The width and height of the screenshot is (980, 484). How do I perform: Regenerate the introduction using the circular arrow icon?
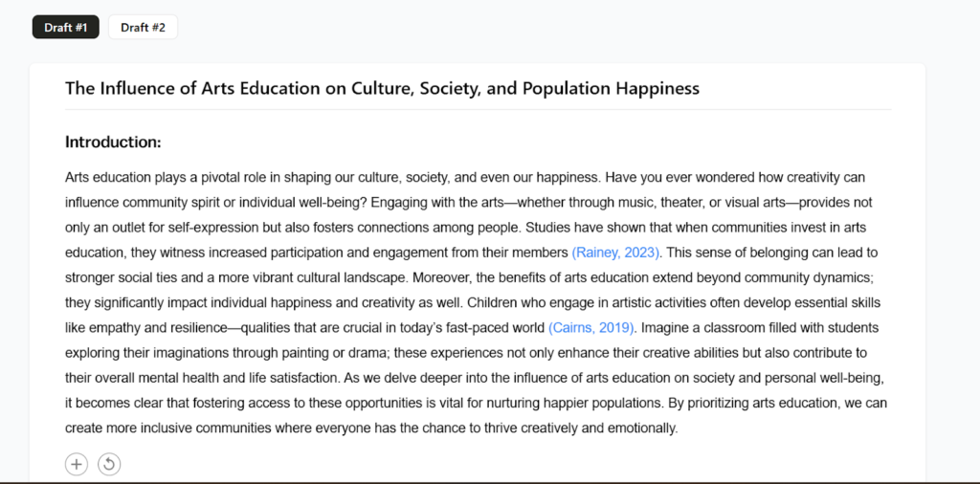coord(109,464)
